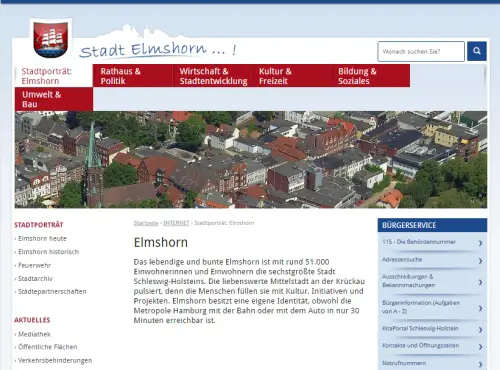Click the STADTPORTRÄT sidebar heading

point(39,225)
